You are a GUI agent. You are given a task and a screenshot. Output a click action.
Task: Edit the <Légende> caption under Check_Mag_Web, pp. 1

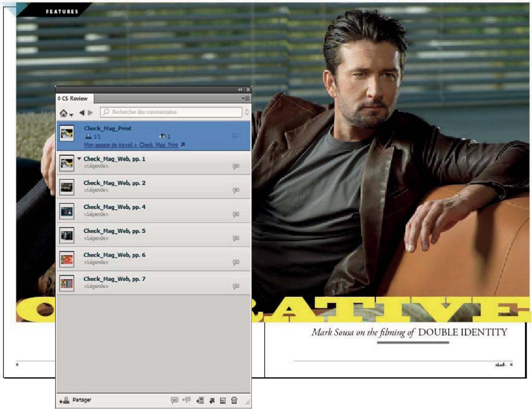coord(96,166)
